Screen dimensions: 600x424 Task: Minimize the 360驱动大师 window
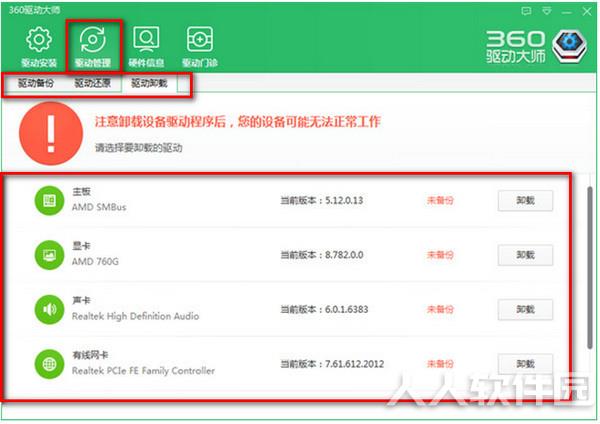pos(567,12)
